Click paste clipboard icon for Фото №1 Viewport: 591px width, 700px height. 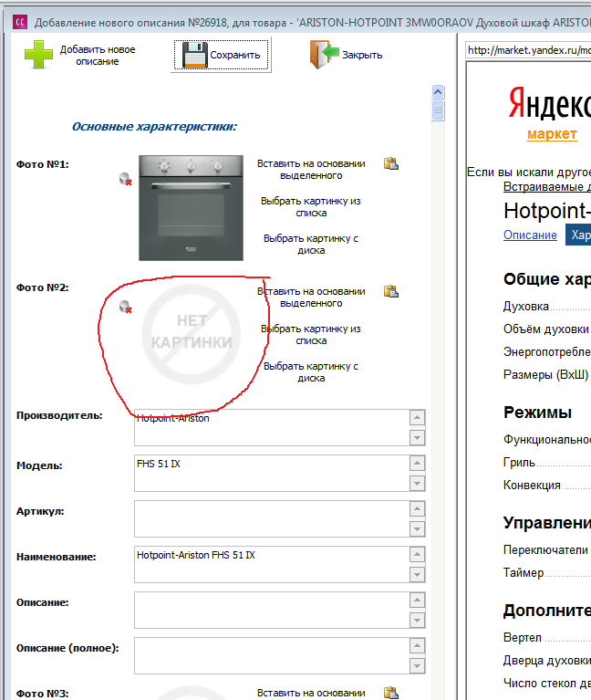click(391, 164)
